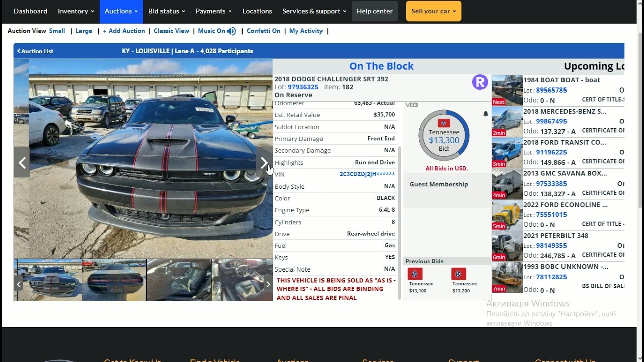Image resolution: width=644 pixels, height=362 pixels.
Task: Click the Add Auction link
Action: (124, 31)
